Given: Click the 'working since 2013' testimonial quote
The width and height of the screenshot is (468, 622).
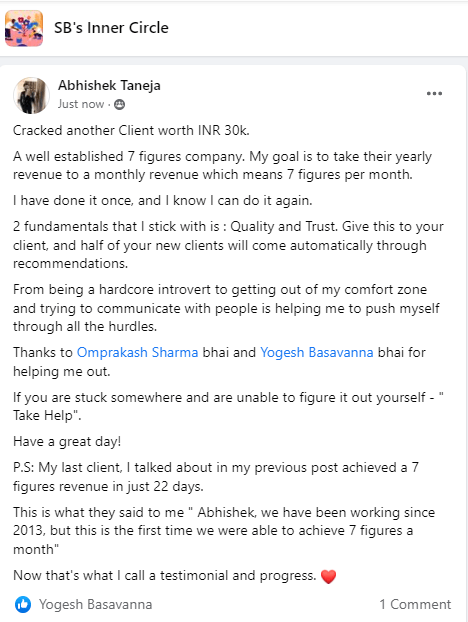Looking at the screenshot, I should click(x=224, y=531).
